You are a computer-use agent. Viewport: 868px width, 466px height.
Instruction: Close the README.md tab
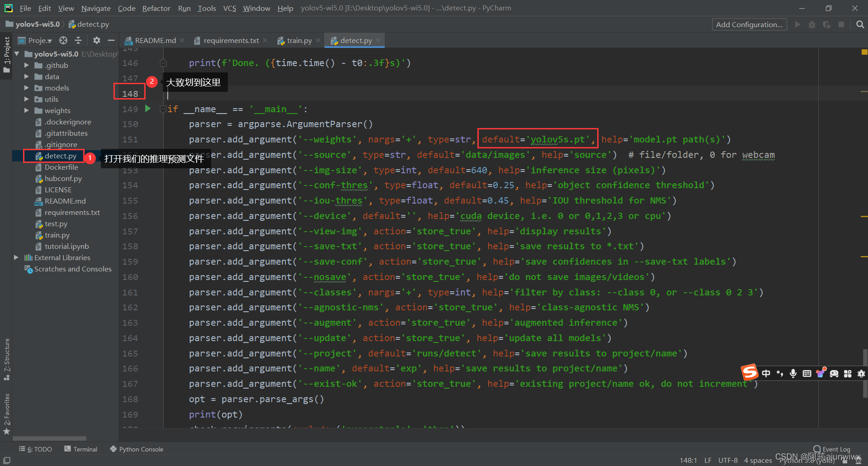pyautogui.click(x=182, y=40)
